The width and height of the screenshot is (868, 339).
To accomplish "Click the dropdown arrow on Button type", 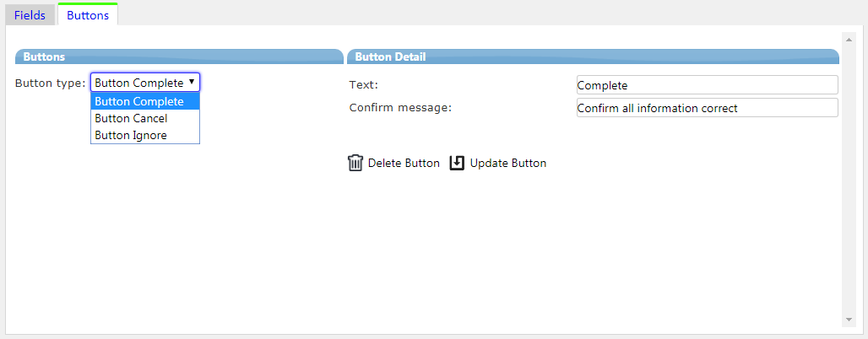I will tap(192, 82).
